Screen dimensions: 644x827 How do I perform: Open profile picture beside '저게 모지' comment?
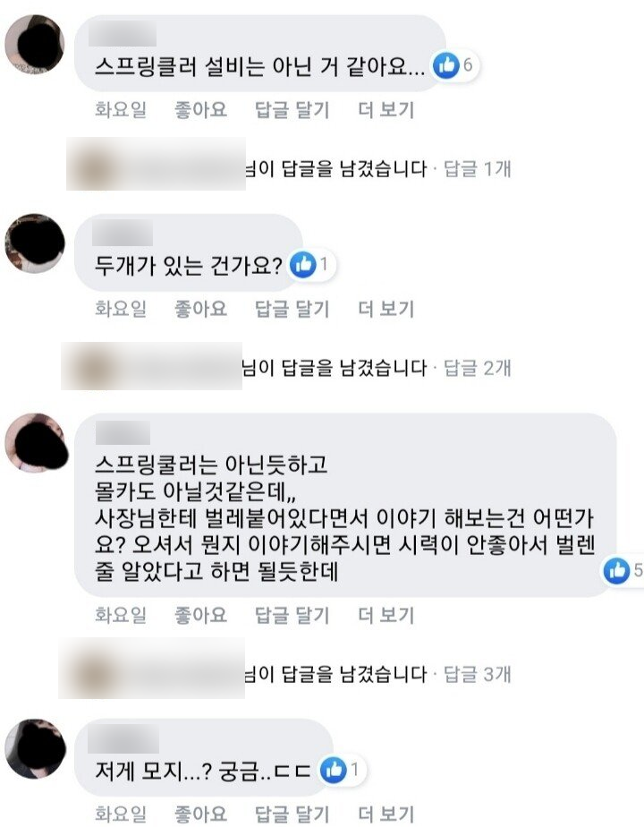[35, 748]
